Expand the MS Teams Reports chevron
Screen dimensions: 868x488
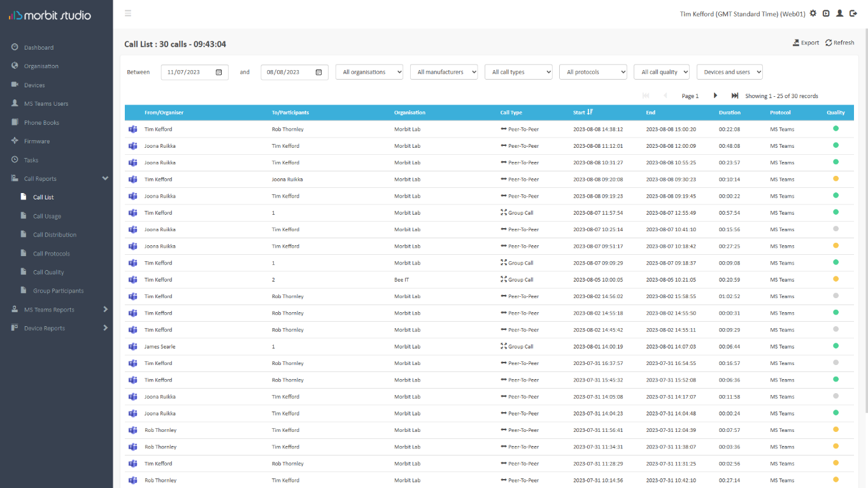[x=105, y=310]
